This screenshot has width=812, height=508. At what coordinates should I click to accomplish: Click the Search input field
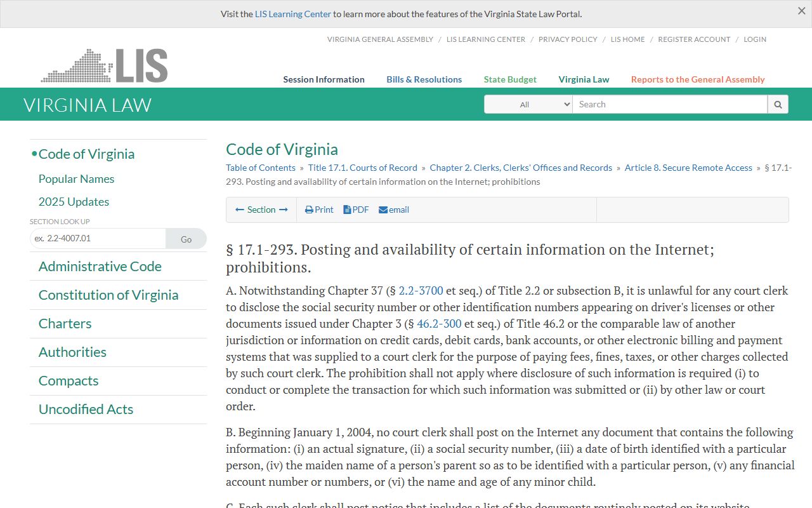[x=670, y=105]
